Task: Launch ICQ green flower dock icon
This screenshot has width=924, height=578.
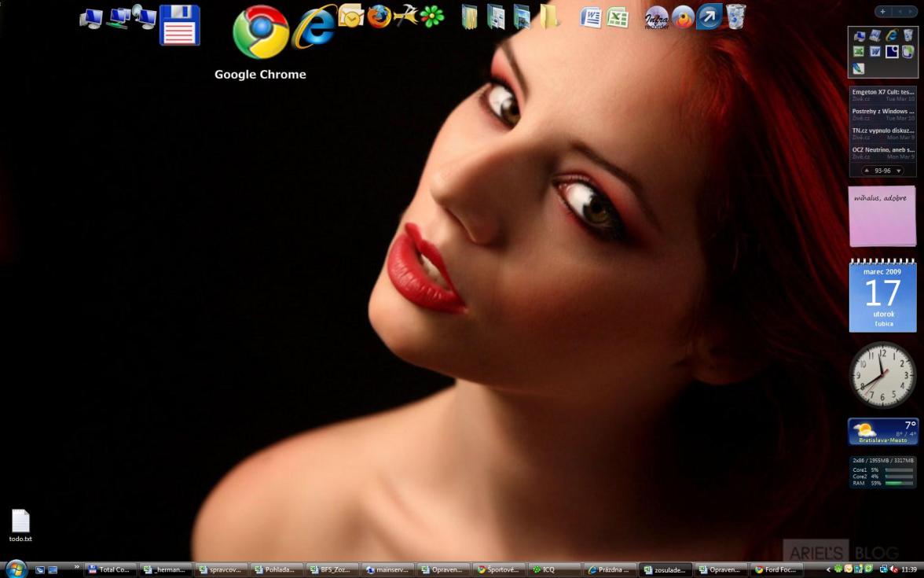Action: click(x=432, y=17)
